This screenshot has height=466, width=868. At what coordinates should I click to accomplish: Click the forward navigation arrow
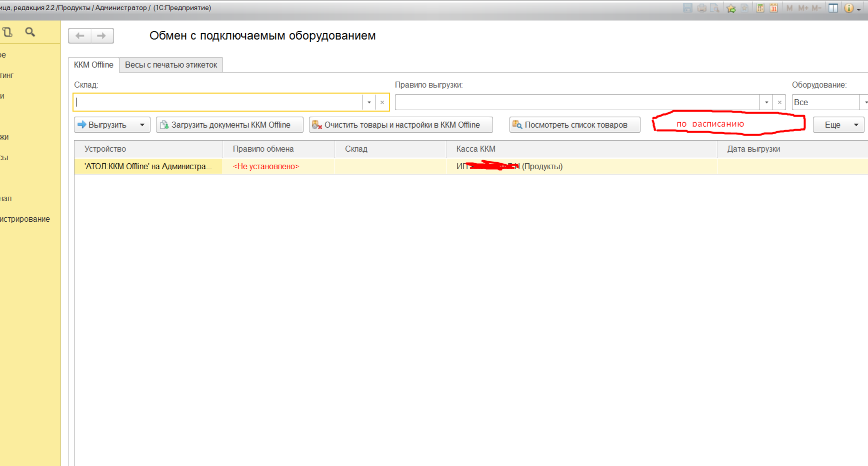click(x=102, y=36)
